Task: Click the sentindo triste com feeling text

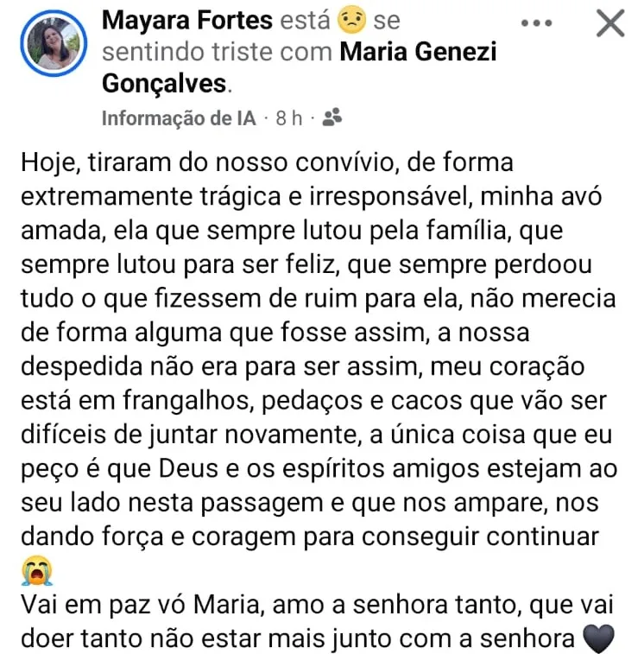Action: tap(218, 52)
